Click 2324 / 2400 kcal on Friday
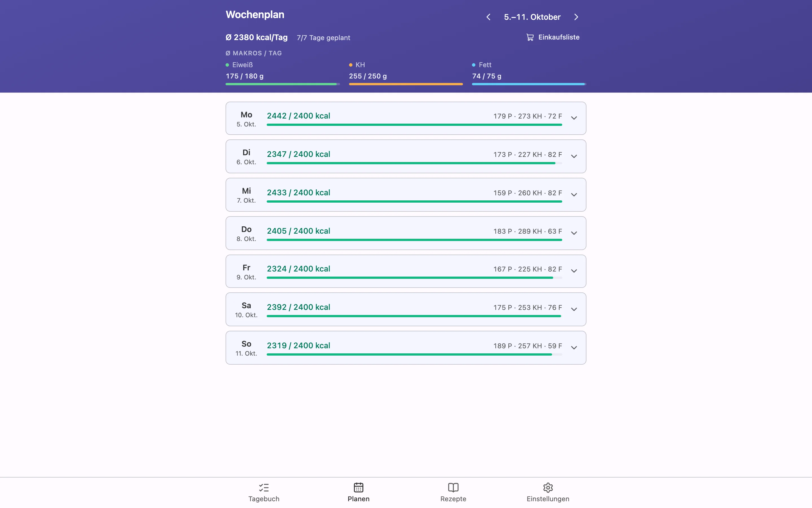The width and height of the screenshot is (812, 508). (x=298, y=269)
